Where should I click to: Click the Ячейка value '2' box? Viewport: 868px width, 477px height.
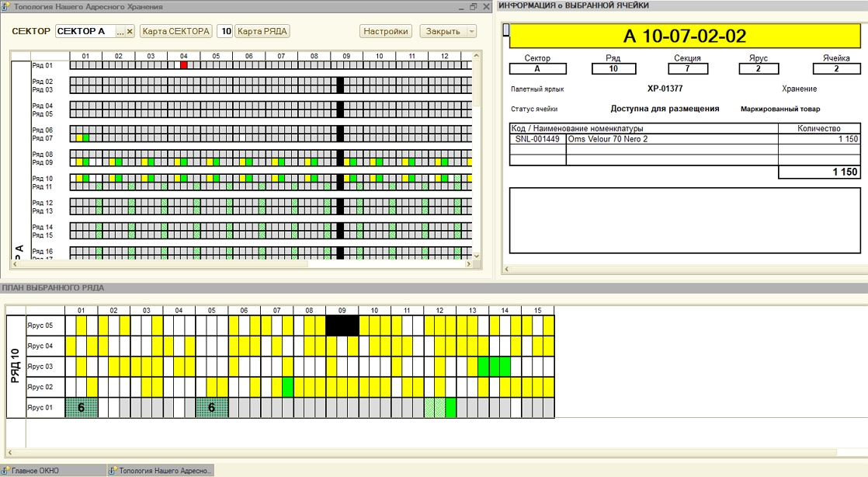pos(836,68)
